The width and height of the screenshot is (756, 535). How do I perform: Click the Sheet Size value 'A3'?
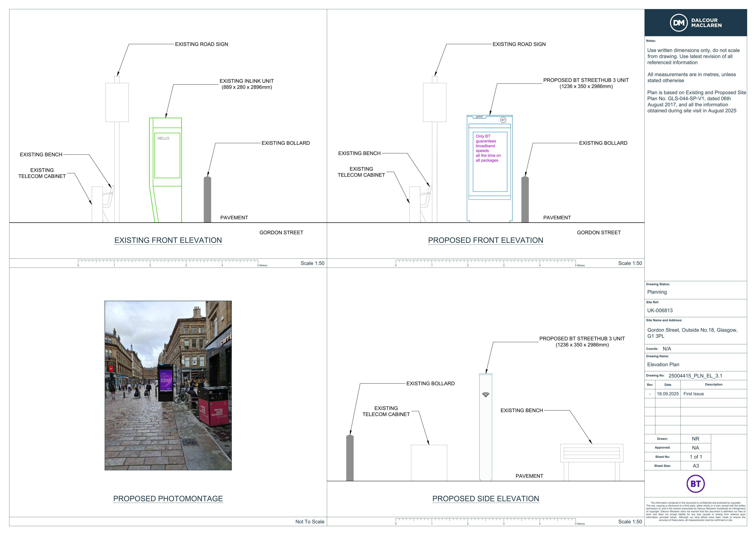(696, 466)
